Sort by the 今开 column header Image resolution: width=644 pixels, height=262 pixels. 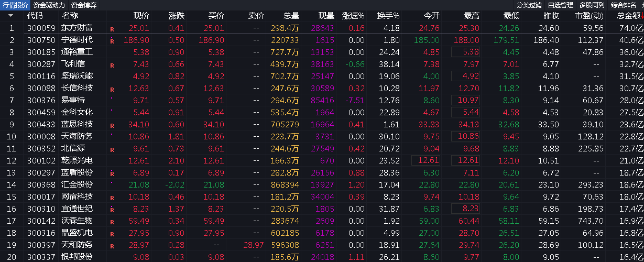pyautogui.click(x=432, y=16)
